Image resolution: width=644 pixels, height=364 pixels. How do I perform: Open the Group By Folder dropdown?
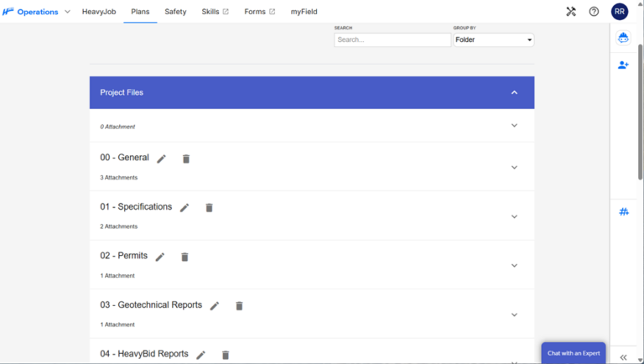493,39
